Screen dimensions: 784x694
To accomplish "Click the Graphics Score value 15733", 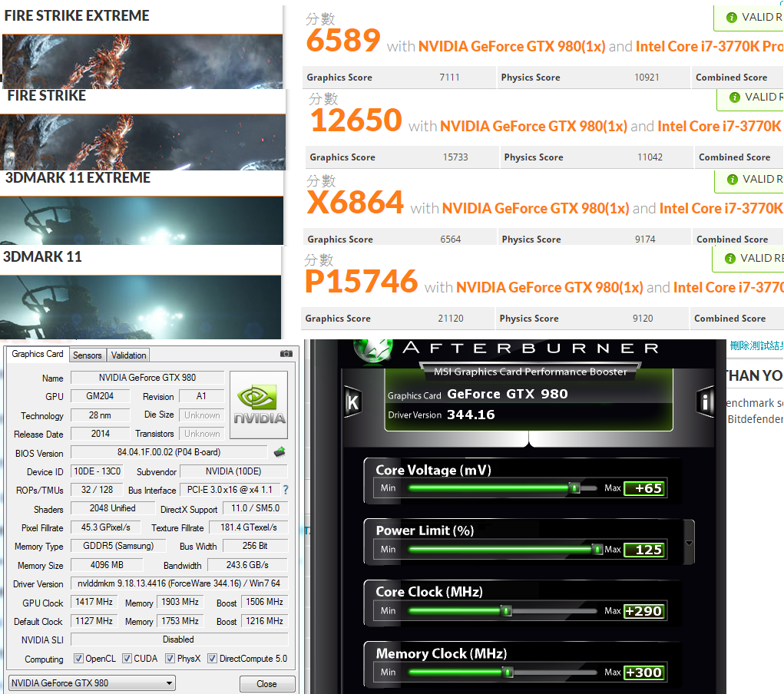I will (x=455, y=157).
